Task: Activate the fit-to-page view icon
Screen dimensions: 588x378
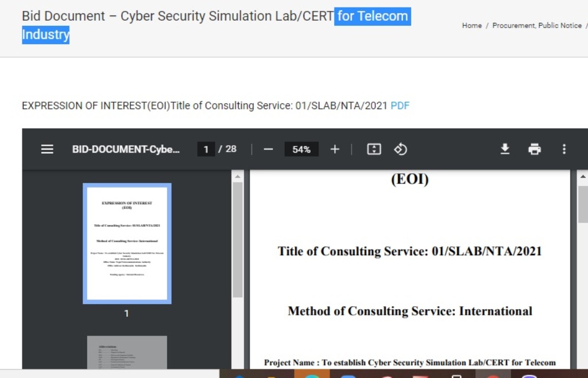Action: pos(373,149)
